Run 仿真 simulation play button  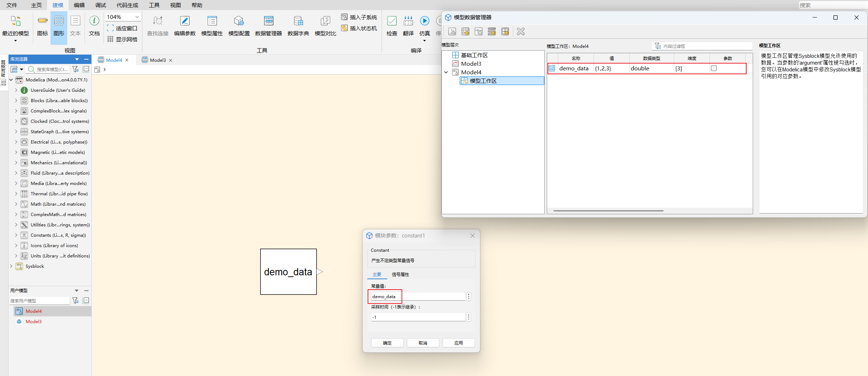[424, 21]
